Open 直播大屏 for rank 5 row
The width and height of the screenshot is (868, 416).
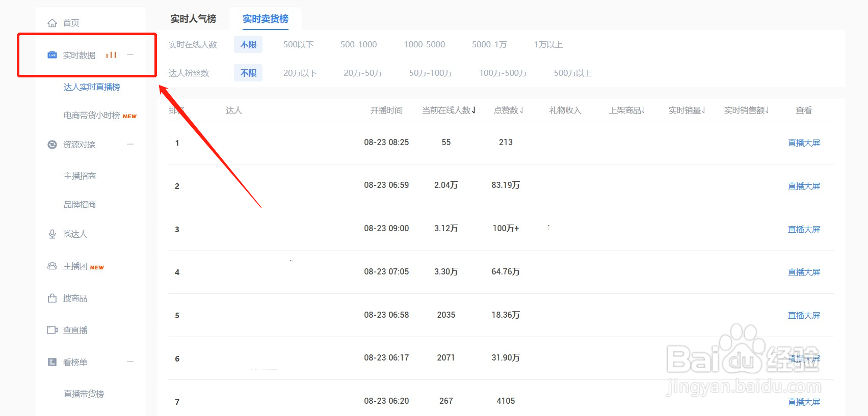(804, 316)
